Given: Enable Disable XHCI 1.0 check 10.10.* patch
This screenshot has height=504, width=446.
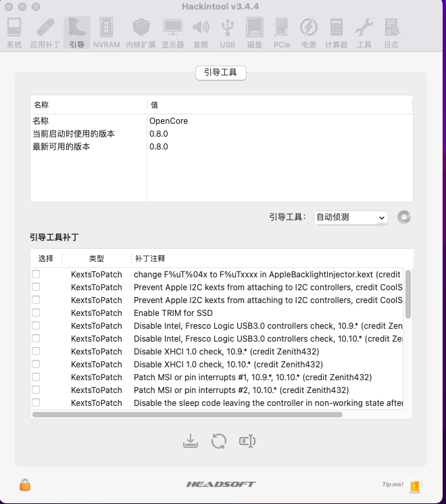Looking at the screenshot, I should click(36, 364).
